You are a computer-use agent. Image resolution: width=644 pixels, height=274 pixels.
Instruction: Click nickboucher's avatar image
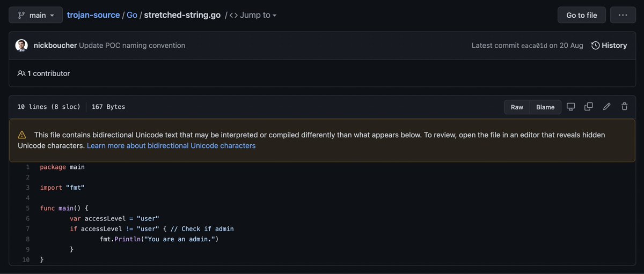coord(21,46)
